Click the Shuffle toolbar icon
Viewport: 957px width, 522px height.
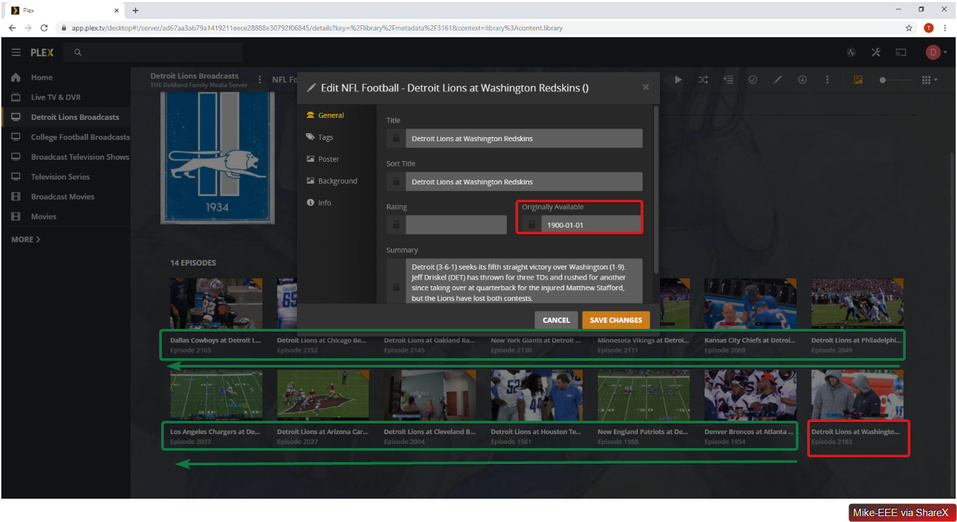(x=703, y=79)
